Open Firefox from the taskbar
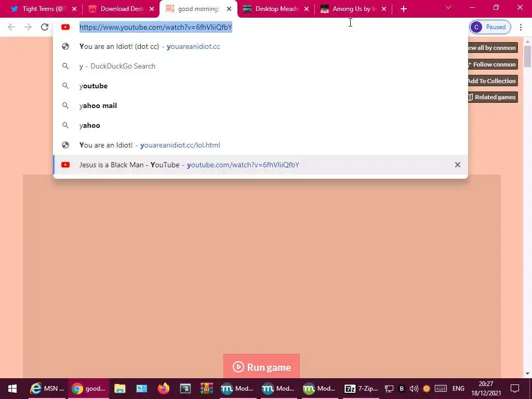The width and height of the screenshot is (532, 399). (164, 389)
